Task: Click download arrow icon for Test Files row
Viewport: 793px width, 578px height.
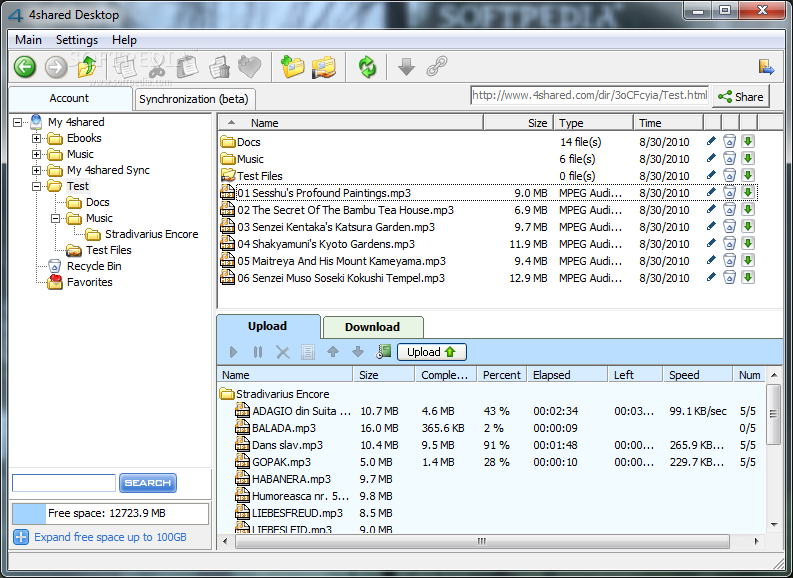Action: click(748, 176)
